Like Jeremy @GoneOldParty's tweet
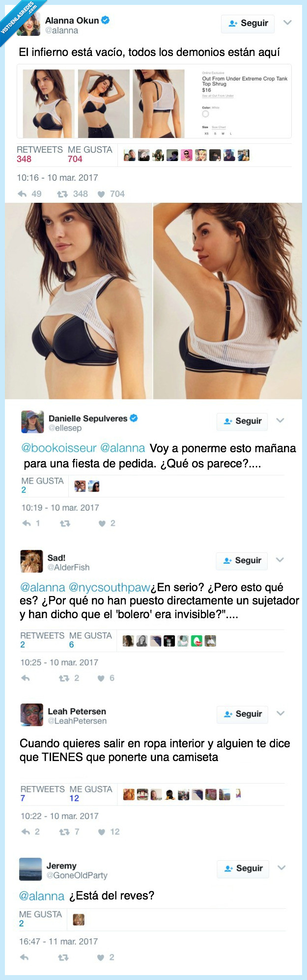Screen dimensions: 307x980 coord(101,957)
